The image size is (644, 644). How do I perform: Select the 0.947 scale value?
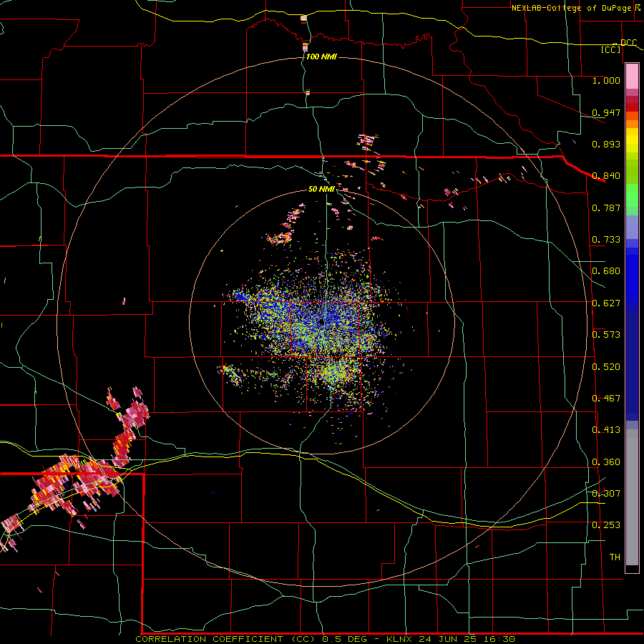pos(606,112)
